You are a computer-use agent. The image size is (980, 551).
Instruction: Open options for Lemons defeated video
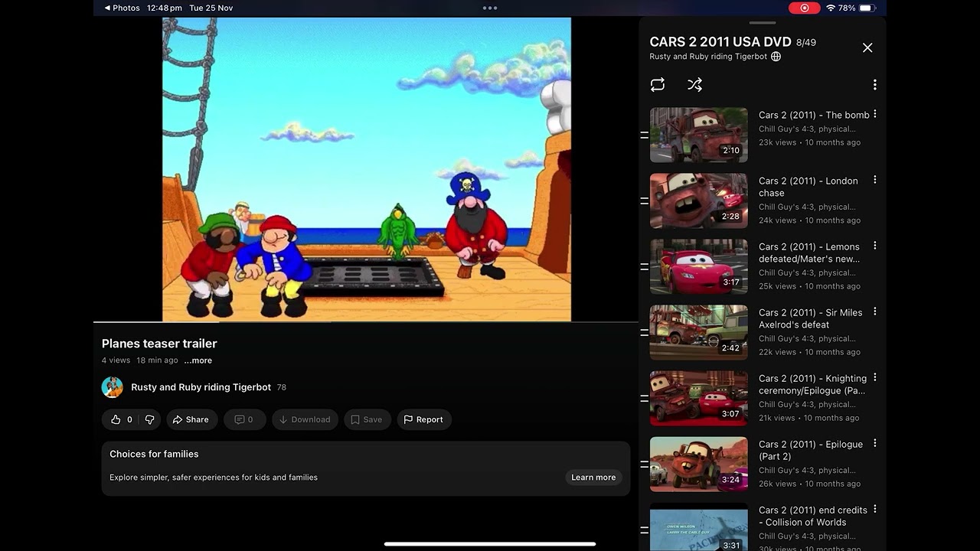(874, 246)
